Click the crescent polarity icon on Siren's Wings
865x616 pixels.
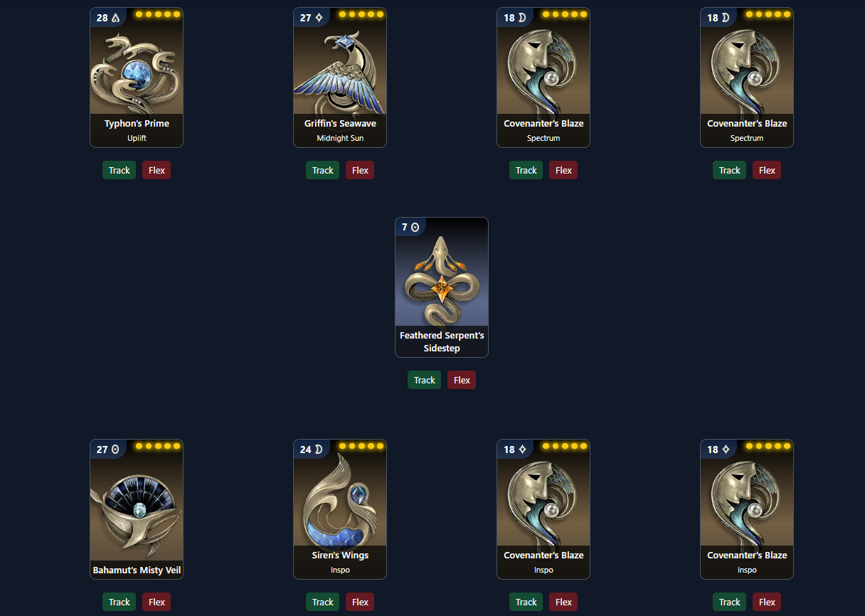coord(319,450)
